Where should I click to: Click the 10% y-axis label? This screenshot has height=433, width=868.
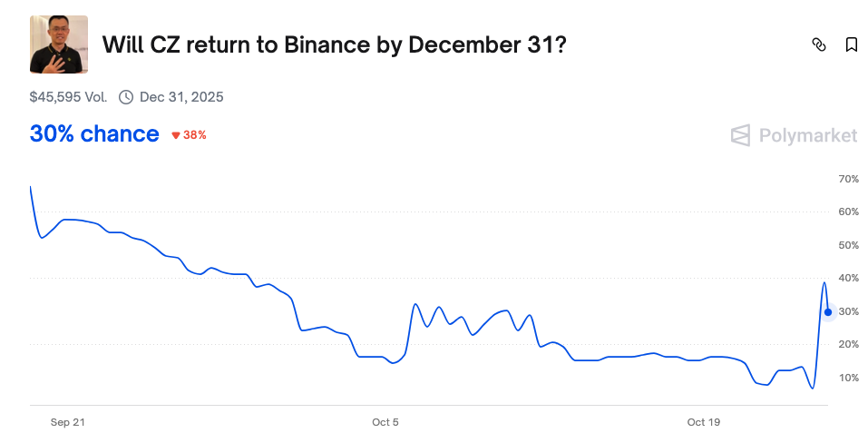point(848,378)
